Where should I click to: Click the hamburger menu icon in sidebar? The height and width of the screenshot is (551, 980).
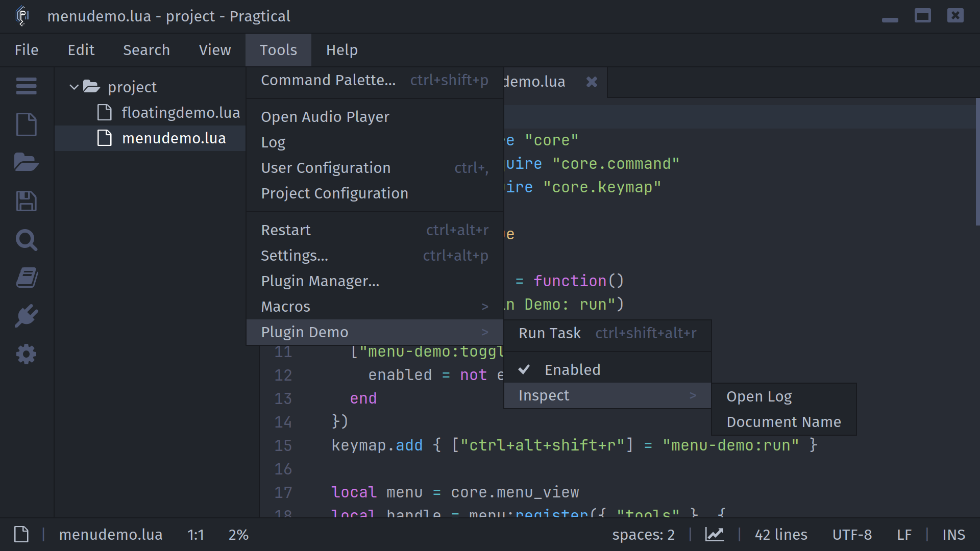pos(26,86)
